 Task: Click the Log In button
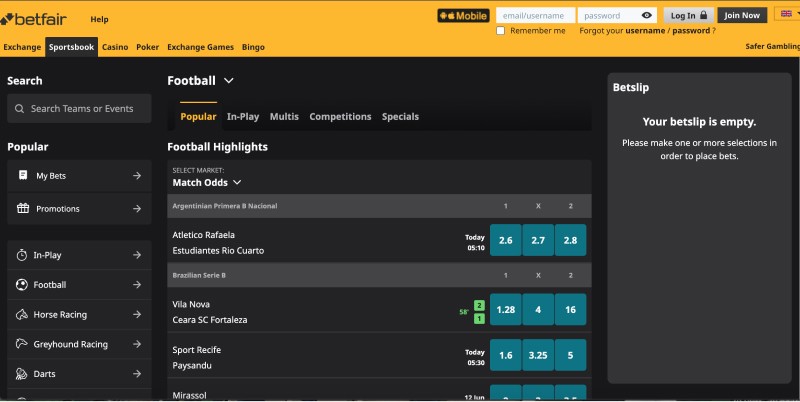(x=688, y=15)
